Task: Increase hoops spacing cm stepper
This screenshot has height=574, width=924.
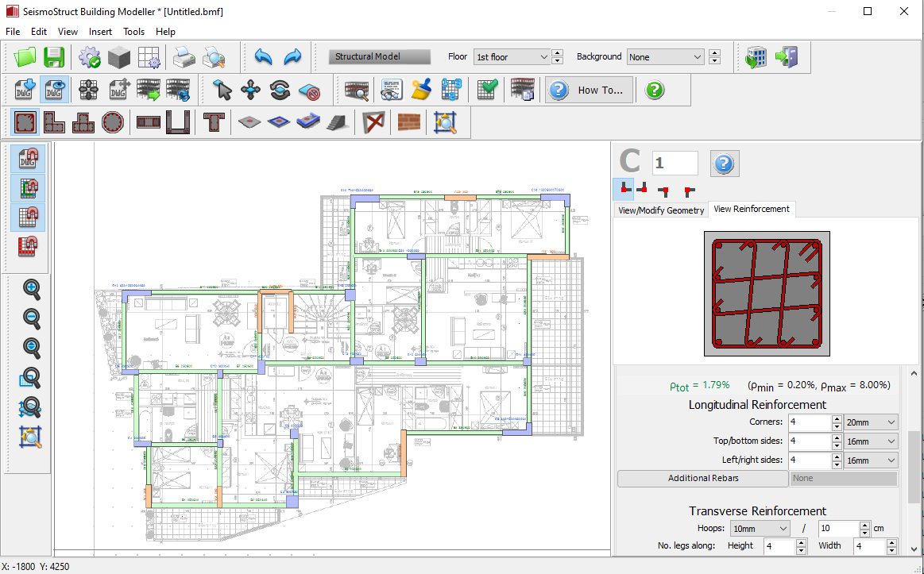Action: pos(864,525)
